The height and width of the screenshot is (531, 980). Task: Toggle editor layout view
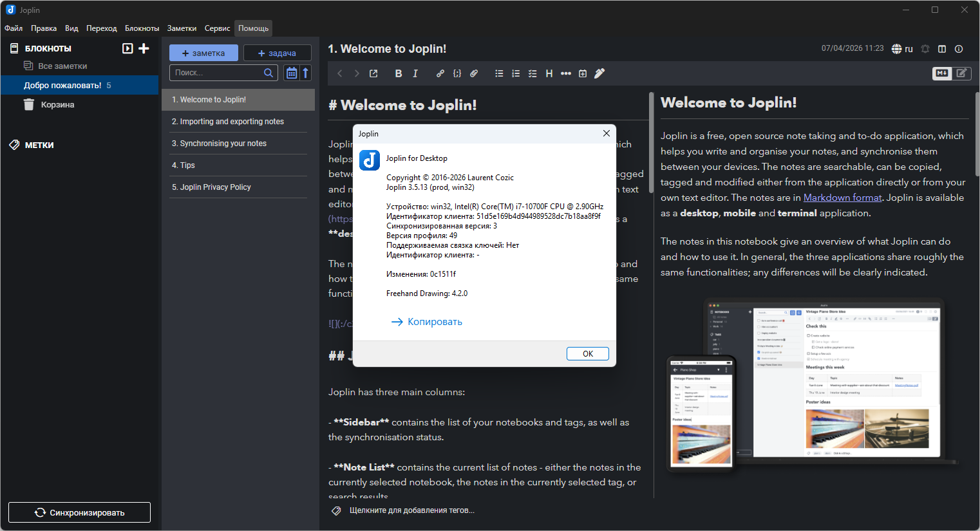pyautogui.click(x=942, y=49)
